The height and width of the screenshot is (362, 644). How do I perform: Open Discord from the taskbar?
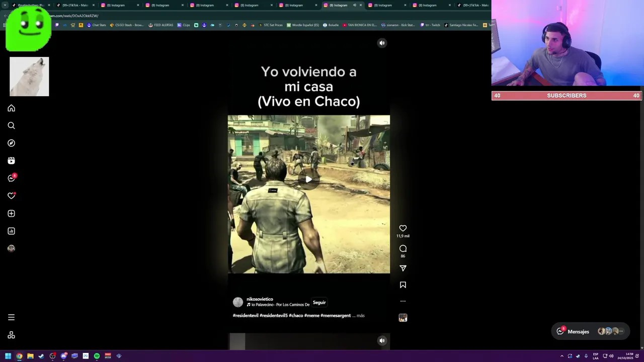63,356
